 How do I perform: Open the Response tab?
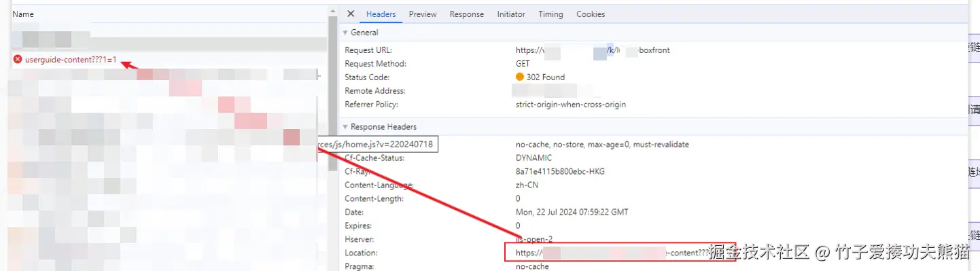[467, 14]
